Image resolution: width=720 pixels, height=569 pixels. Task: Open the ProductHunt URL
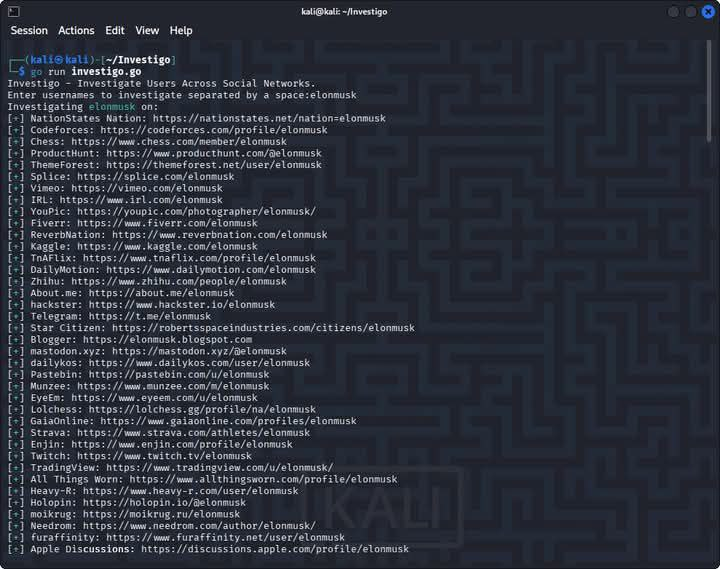pos(214,153)
